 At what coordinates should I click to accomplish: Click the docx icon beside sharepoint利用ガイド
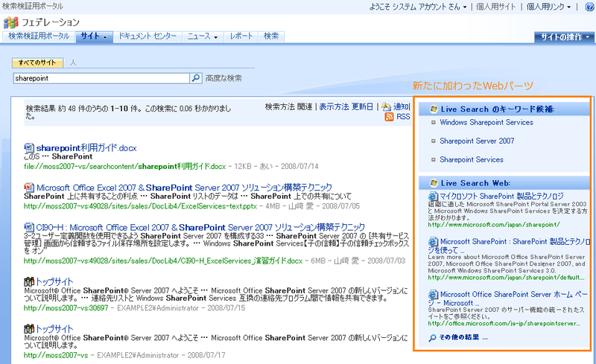29,148
